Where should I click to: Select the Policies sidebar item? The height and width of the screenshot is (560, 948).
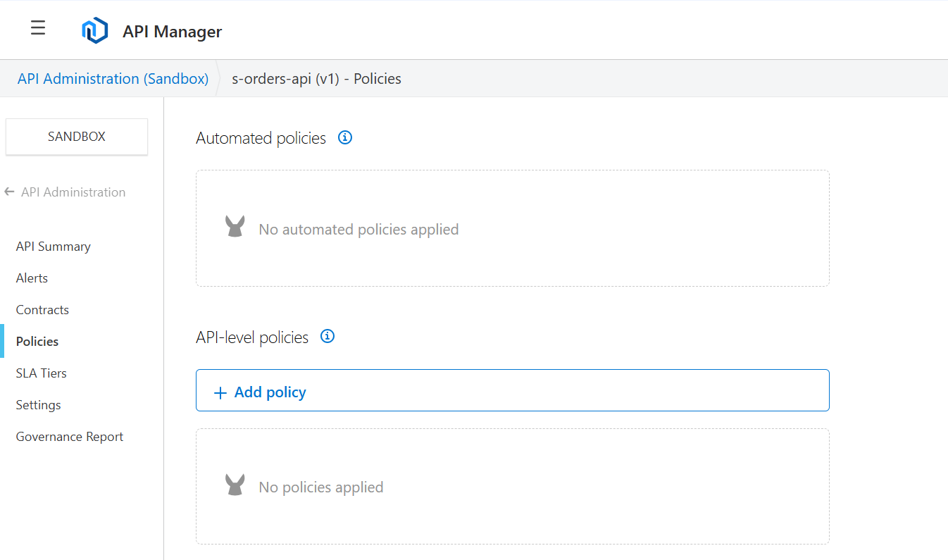point(37,341)
